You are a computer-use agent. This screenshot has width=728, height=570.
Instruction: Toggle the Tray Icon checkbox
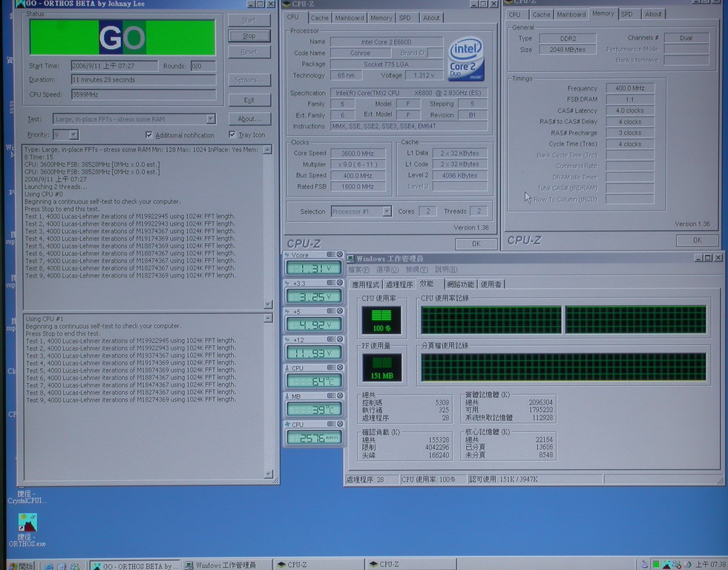pos(232,134)
